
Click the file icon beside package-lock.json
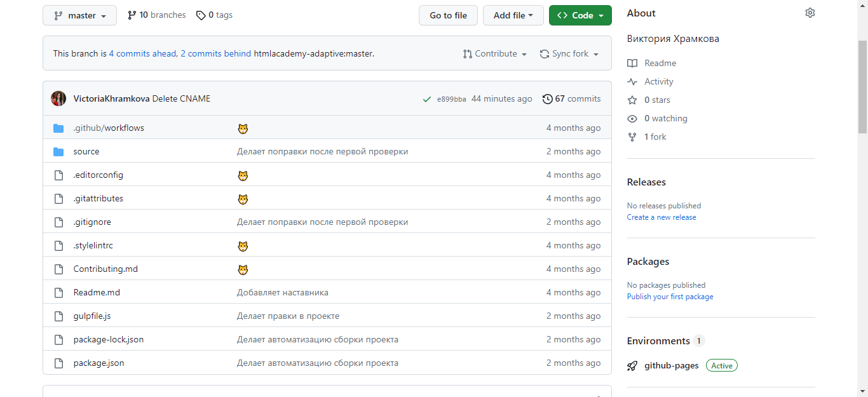coord(58,340)
